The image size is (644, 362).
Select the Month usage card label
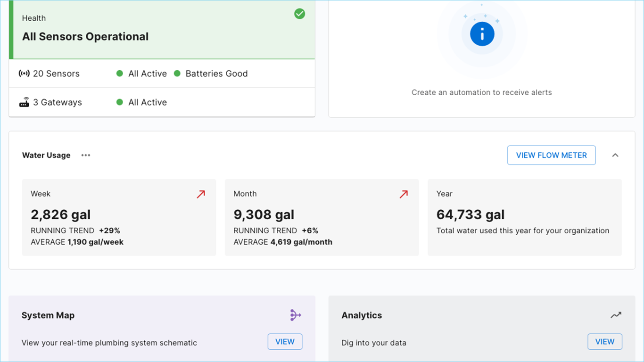pyautogui.click(x=245, y=194)
